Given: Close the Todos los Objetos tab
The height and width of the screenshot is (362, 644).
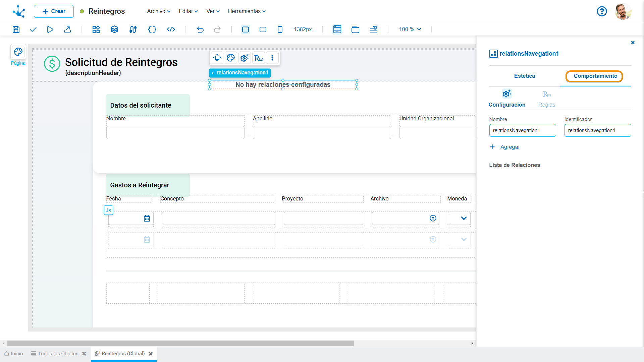Looking at the screenshot, I should (x=84, y=354).
